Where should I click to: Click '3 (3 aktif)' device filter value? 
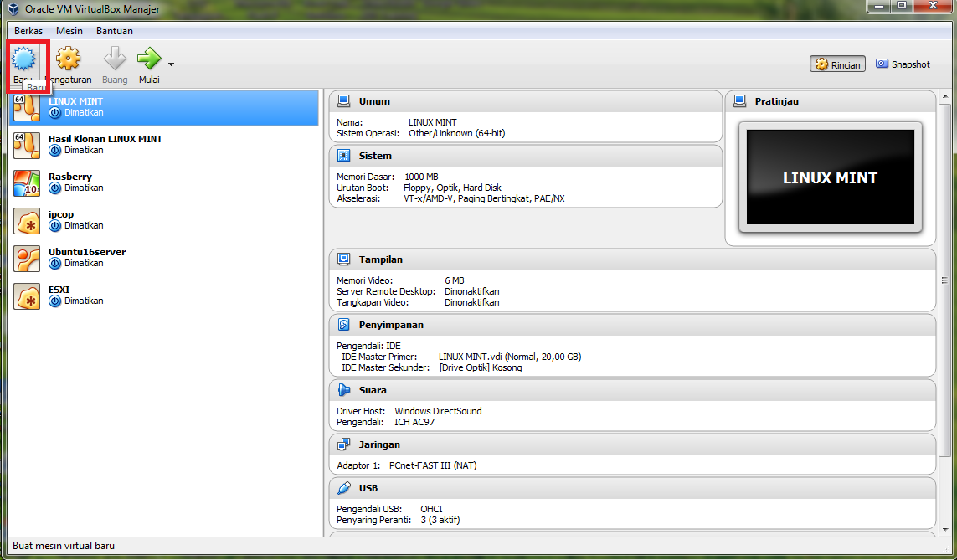tap(440, 520)
